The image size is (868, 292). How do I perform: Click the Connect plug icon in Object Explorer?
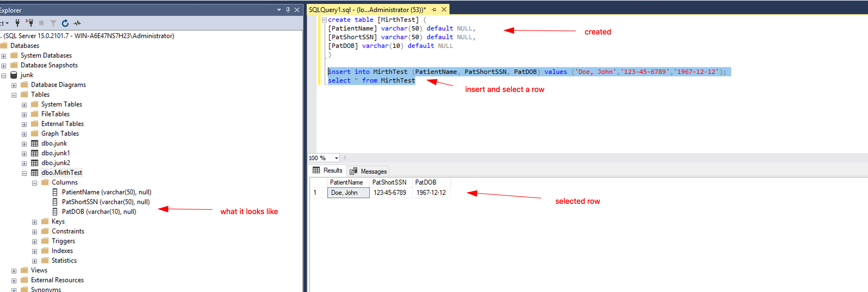click(17, 23)
